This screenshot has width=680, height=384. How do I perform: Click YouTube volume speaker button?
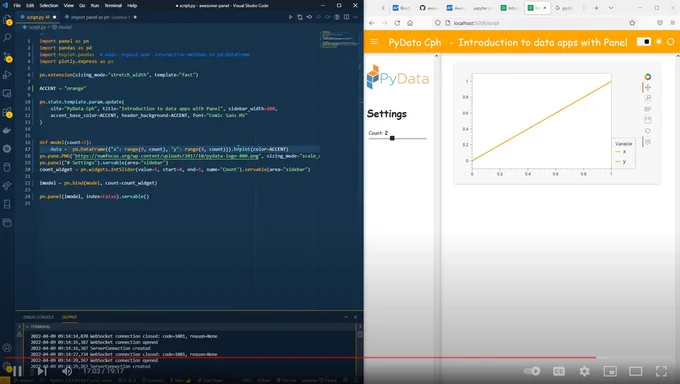click(67, 371)
